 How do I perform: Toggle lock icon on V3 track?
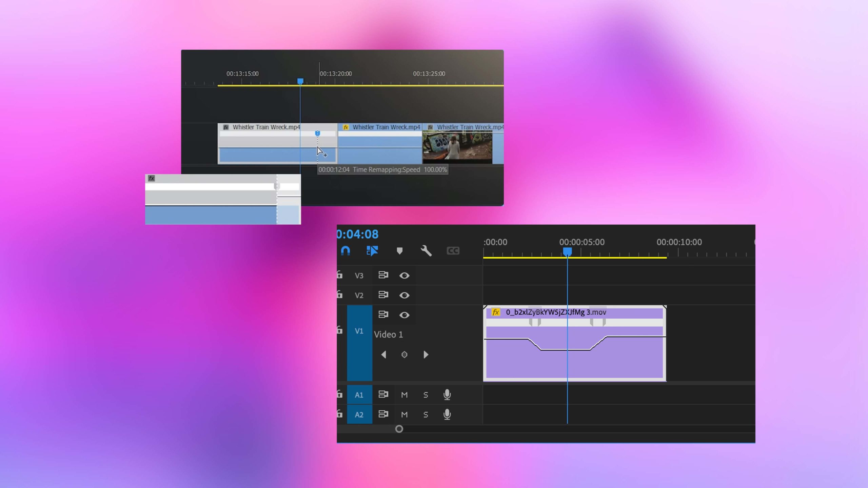coord(340,275)
